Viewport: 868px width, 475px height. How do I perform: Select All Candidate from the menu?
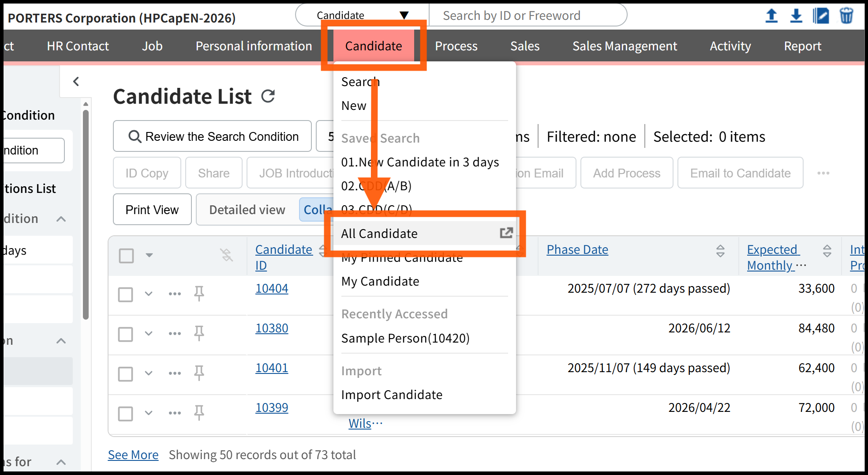(379, 234)
